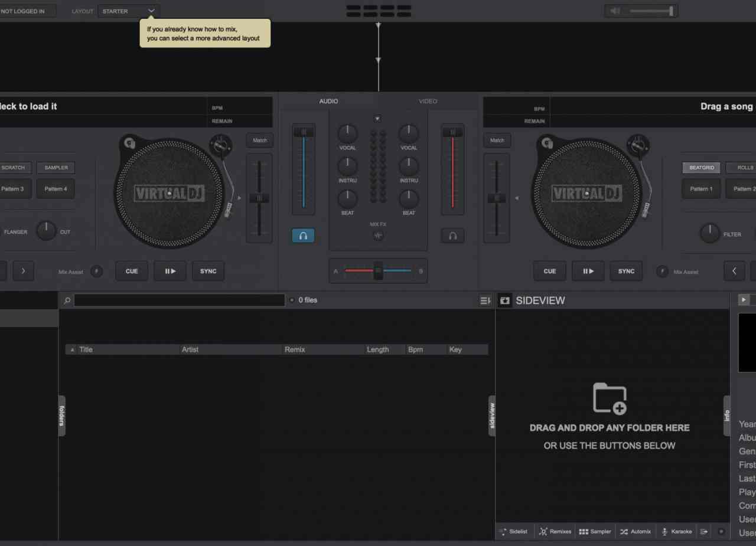Switch to the VIDEO mixer tab
The width and height of the screenshot is (756, 546).
(428, 101)
